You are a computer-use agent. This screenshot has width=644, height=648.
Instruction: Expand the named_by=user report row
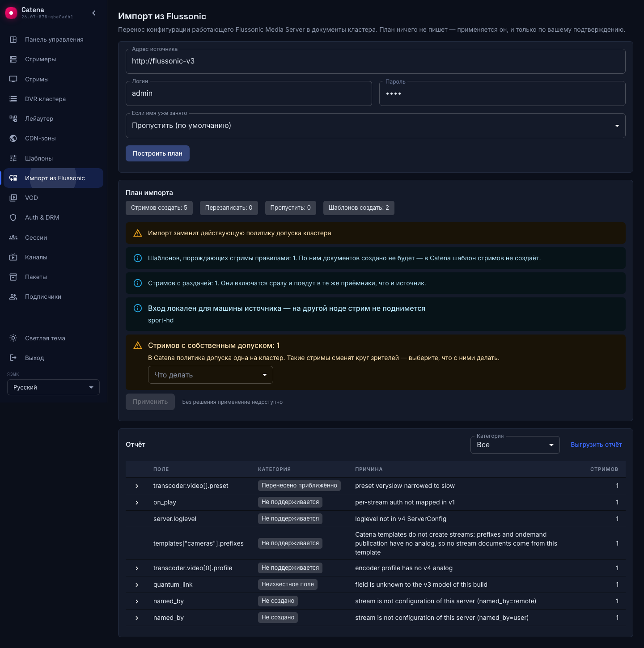(137, 618)
